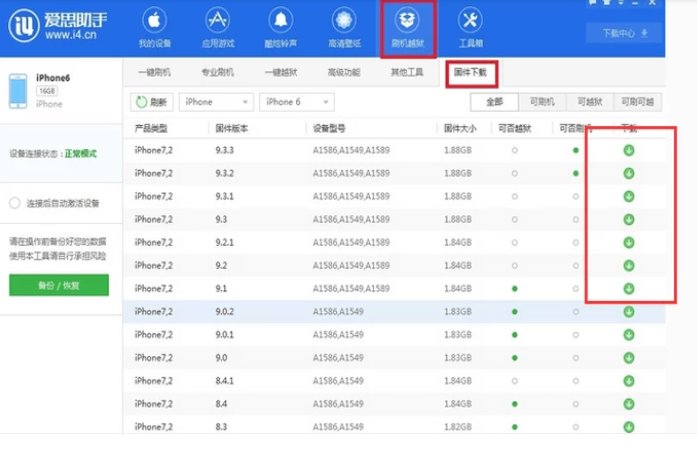Click jailbreak status dot for 9.3.3
Viewport: 697px width, 460px height.
click(515, 150)
